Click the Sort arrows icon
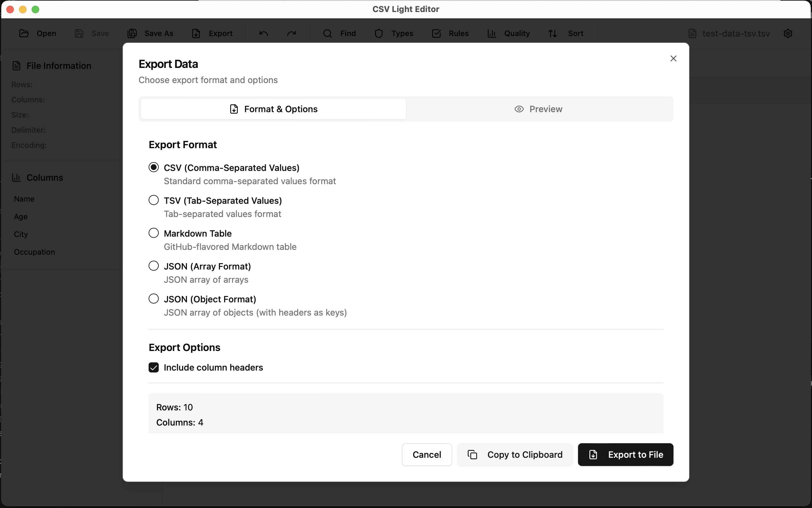This screenshot has width=812, height=508. 553,33
